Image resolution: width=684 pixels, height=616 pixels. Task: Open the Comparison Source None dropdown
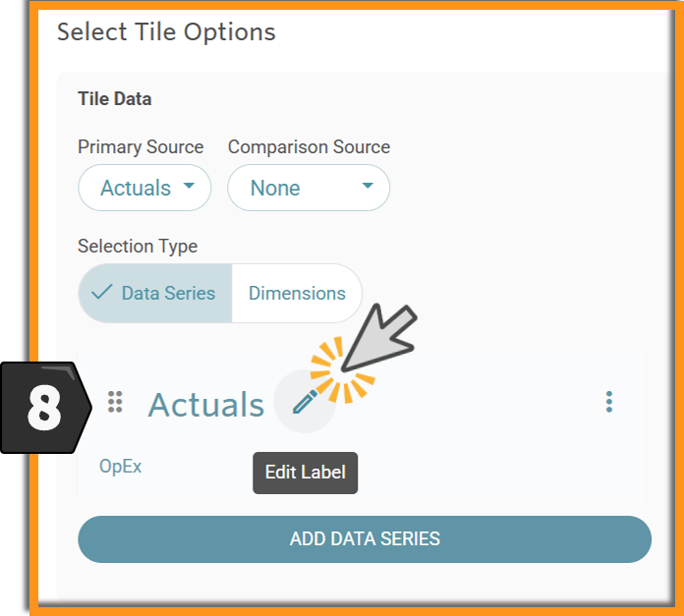(x=309, y=188)
